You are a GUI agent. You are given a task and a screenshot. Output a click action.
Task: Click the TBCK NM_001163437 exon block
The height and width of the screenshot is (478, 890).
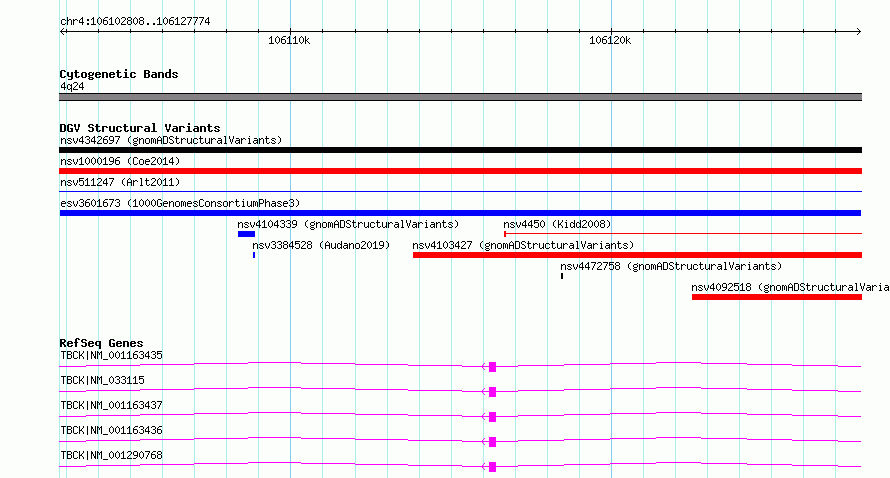tap(492, 417)
